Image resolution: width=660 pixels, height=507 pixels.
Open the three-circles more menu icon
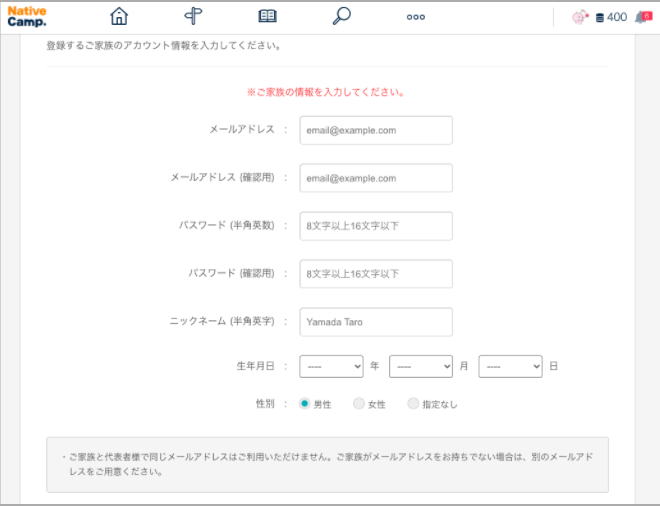(415, 17)
